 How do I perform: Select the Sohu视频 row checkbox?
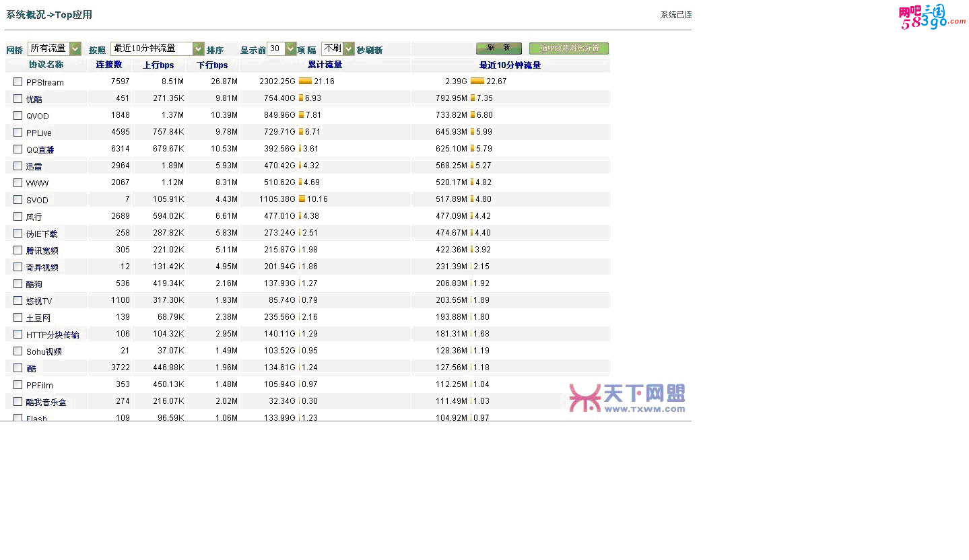pos(18,351)
